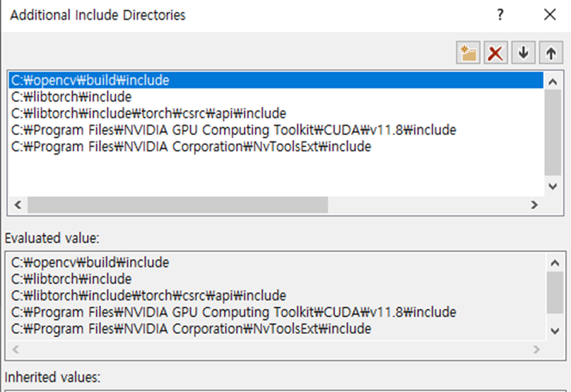The image size is (571, 392).
Task: Click the directories list horizontal scrollbar thumb
Action: (x=177, y=205)
